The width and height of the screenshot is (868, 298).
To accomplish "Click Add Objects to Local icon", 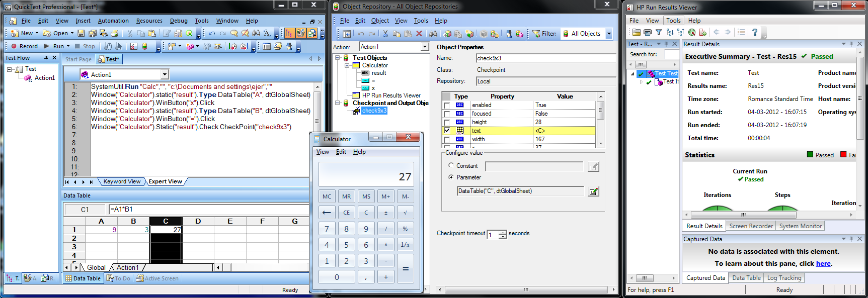I will pos(447,34).
